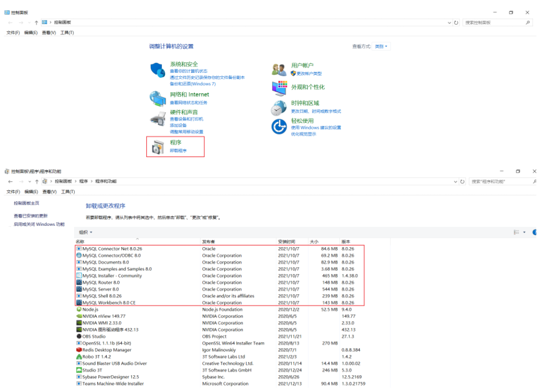
Task: Click refresh icon in Control Panel address bar
Action: (456, 23)
